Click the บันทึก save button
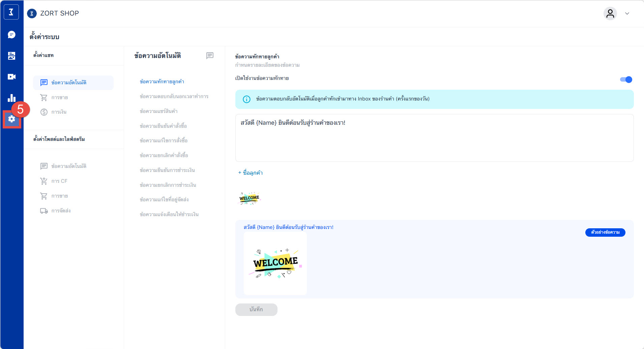 (x=256, y=310)
